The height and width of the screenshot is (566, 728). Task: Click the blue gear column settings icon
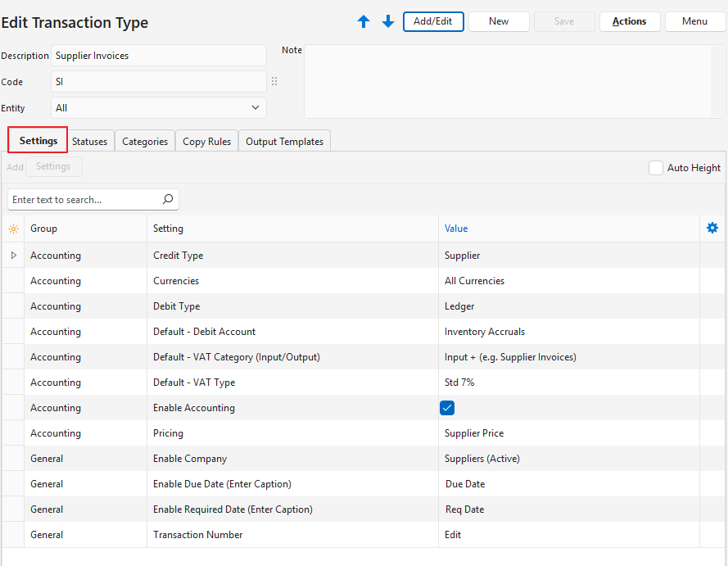(x=712, y=229)
